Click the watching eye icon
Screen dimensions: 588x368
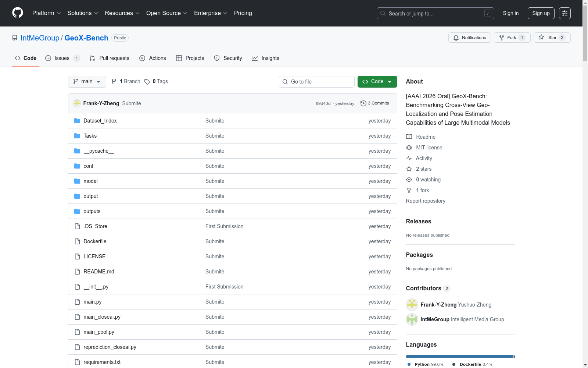(409, 180)
